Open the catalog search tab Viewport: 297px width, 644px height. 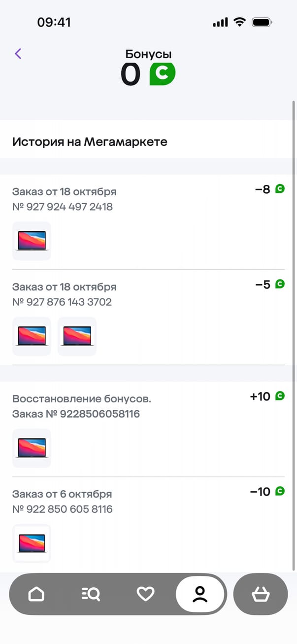91,594
